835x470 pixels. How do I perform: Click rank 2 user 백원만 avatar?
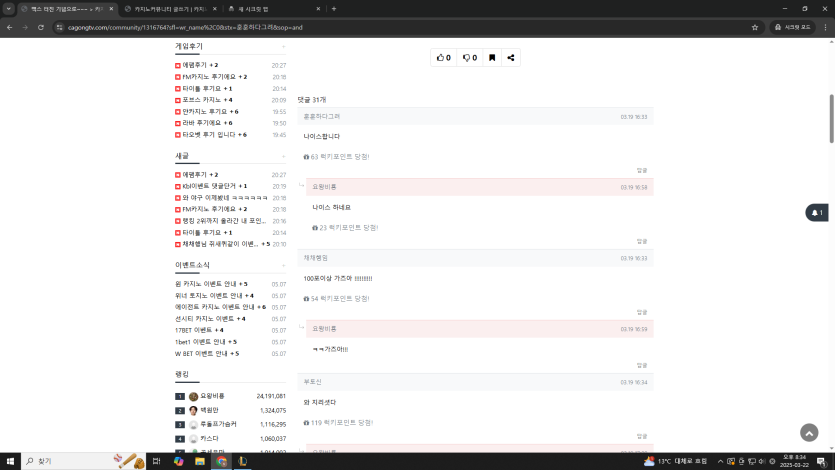(x=193, y=410)
